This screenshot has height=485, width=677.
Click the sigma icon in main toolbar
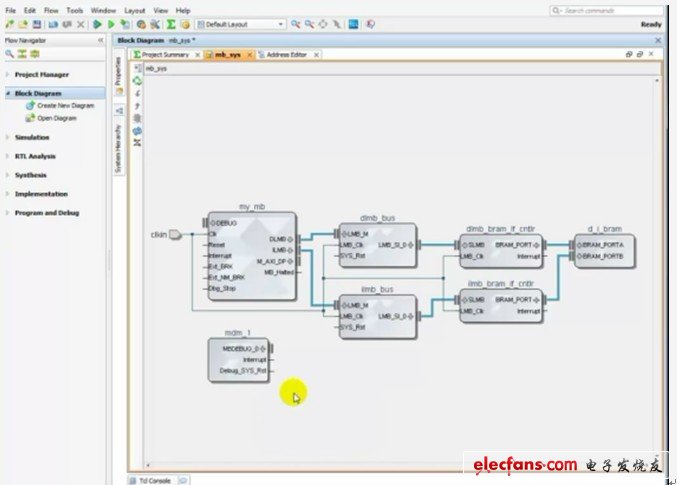[171, 23]
